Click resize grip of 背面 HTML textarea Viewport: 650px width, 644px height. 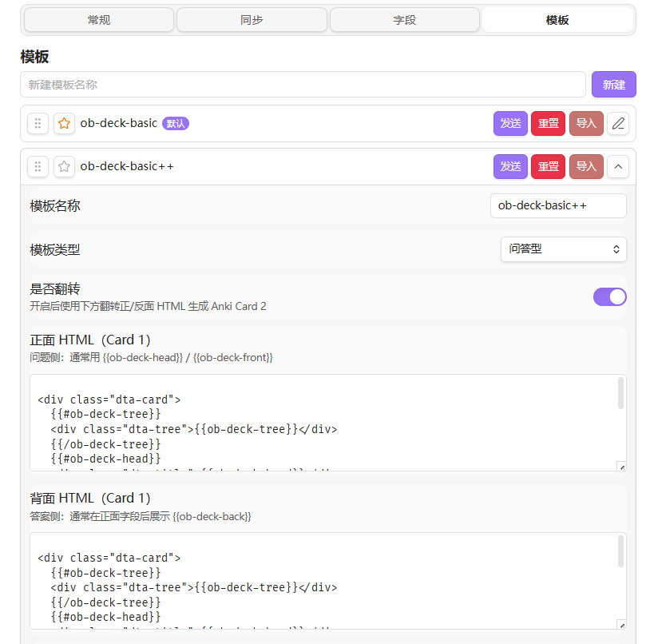point(621,625)
